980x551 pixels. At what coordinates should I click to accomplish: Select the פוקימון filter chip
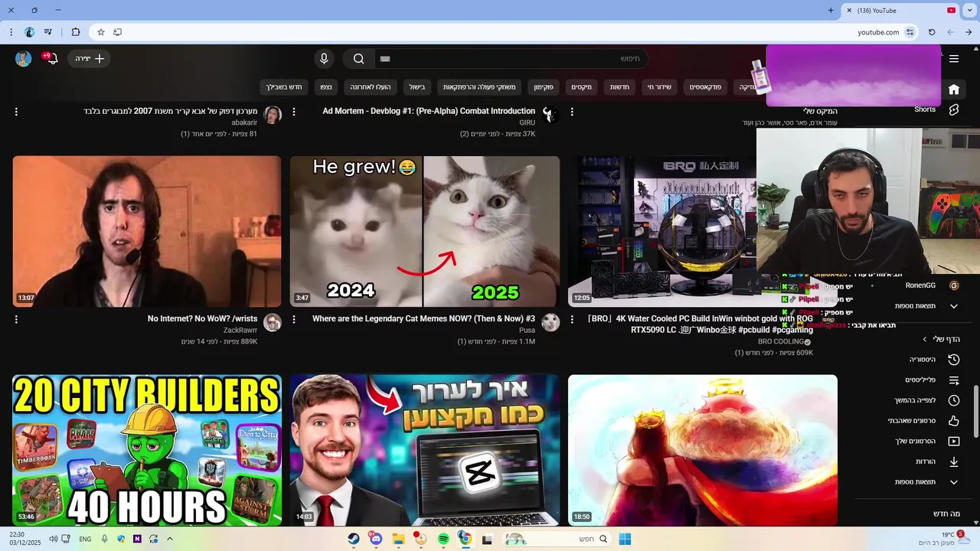click(544, 87)
